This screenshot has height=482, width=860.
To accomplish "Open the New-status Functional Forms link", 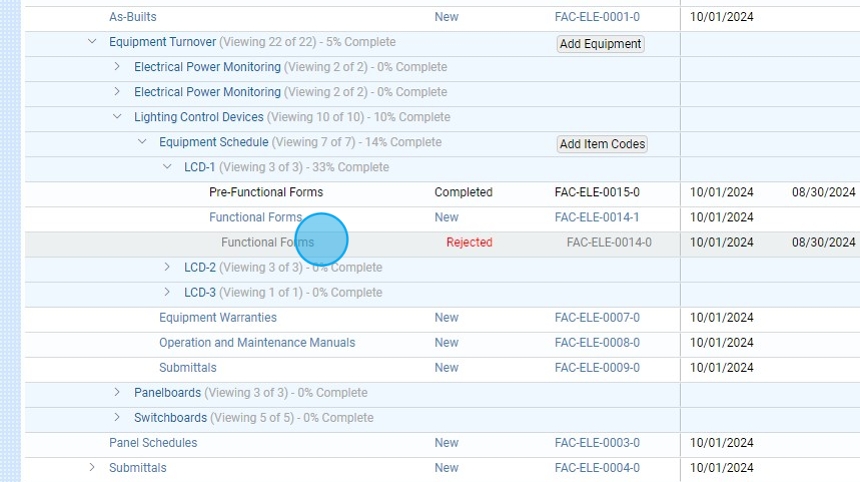I will click(255, 217).
